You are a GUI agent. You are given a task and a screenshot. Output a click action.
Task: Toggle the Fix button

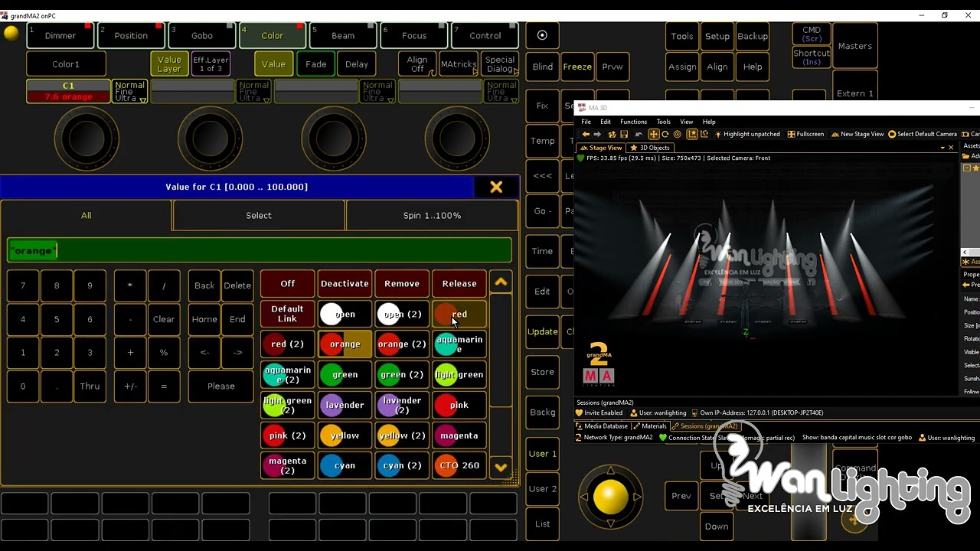pyautogui.click(x=543, y=106)
